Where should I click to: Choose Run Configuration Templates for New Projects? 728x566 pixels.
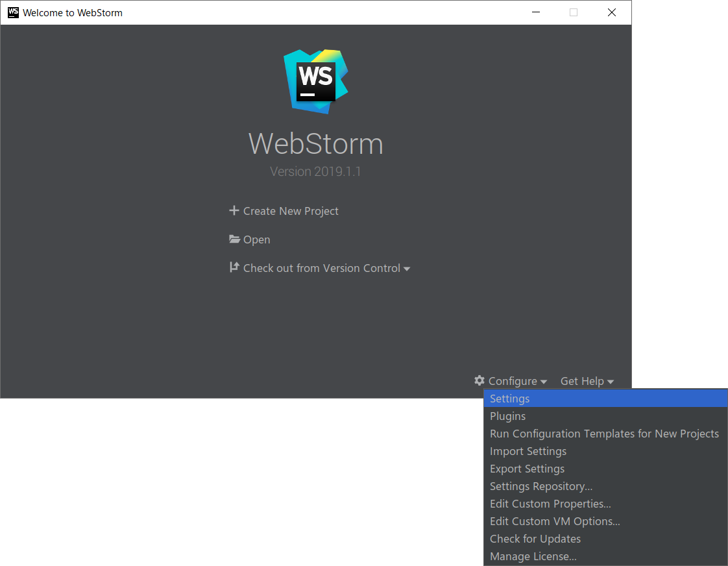605,434
